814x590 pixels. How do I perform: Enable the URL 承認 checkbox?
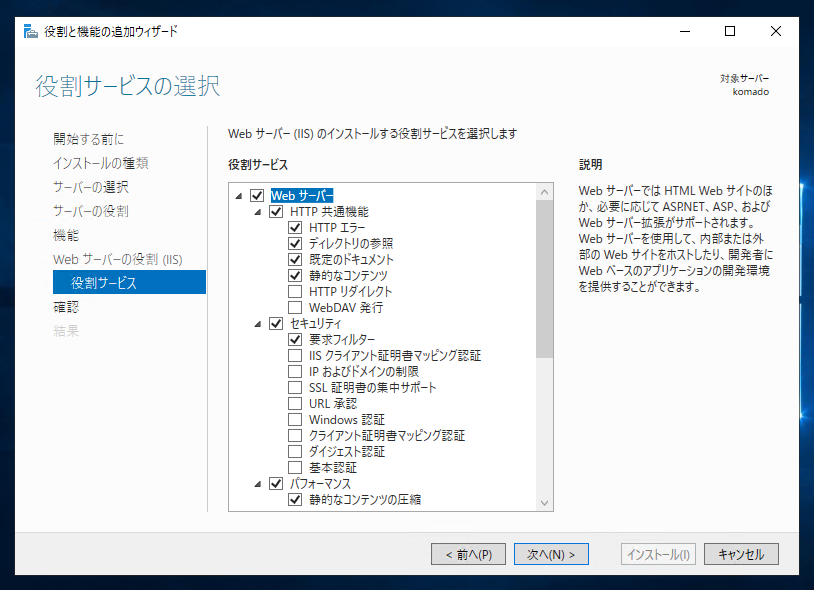pyautogui.click(x=295, y=403)
